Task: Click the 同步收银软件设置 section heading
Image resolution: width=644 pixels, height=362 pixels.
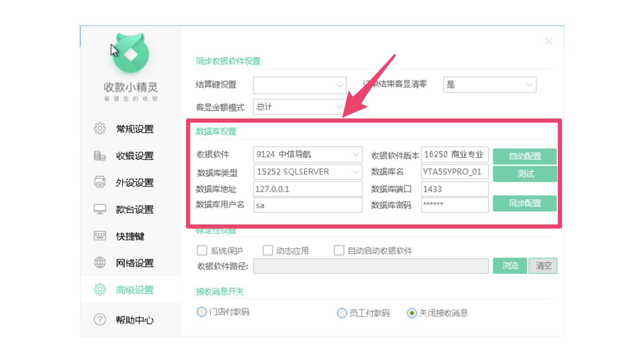Action: click(x=228, y=61)
